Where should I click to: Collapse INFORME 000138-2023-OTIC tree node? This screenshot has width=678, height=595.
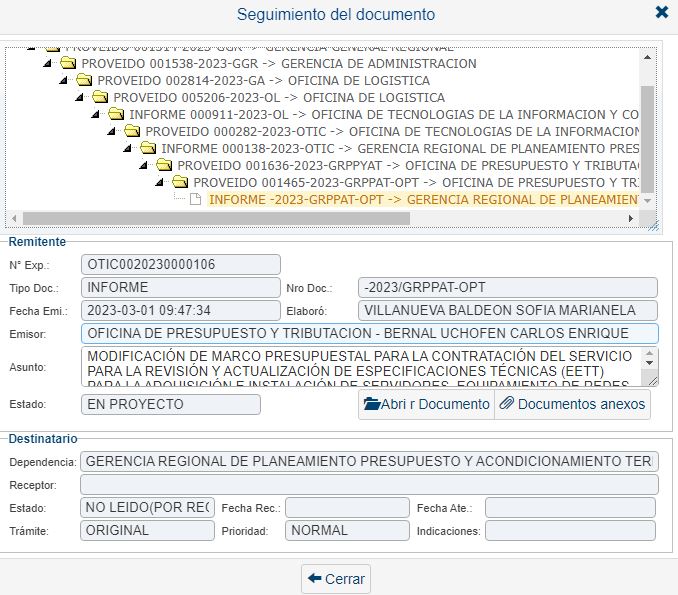[128, 148]
